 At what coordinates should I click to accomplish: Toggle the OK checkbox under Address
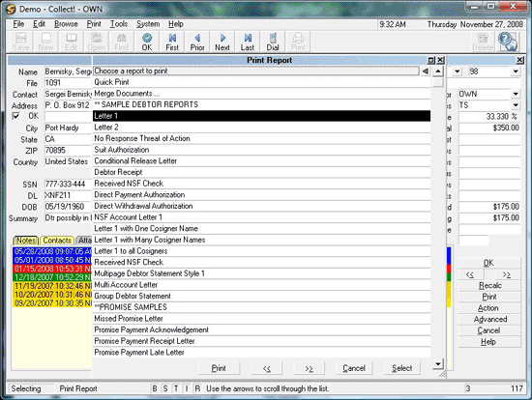pos(15,116)
